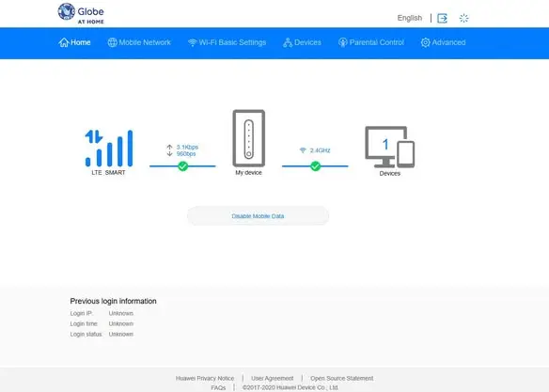Screen dimensions: 549x392
Task: Open Wi-Fi Basic Settings tab
Action: coord(227,42)
